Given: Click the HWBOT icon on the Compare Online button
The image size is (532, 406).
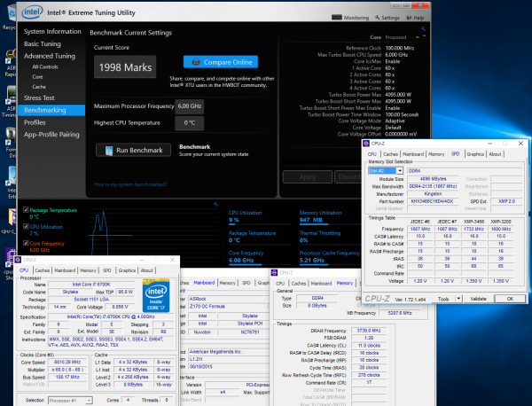Looking at the screenshot, I should pyautogui.click(x=195, y=62).
